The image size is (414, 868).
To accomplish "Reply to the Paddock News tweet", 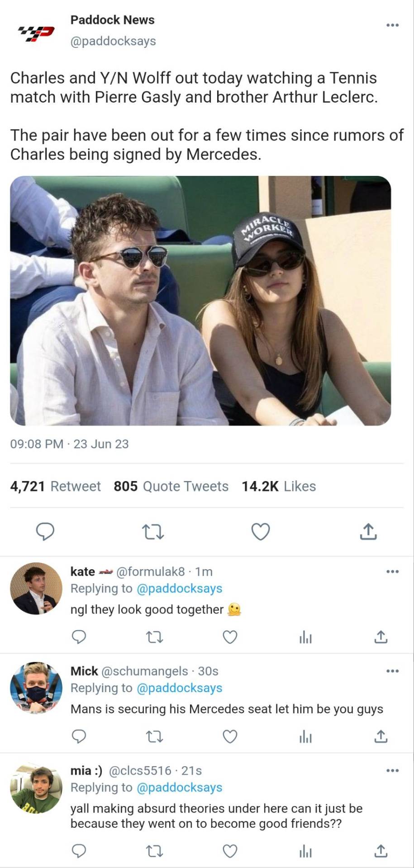I will pos(45,532).
